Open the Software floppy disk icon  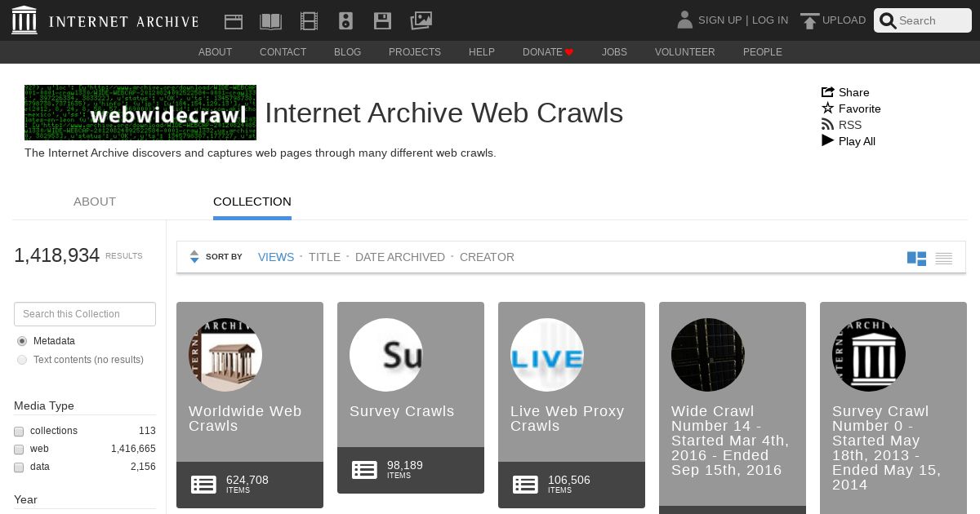(382, 21)
